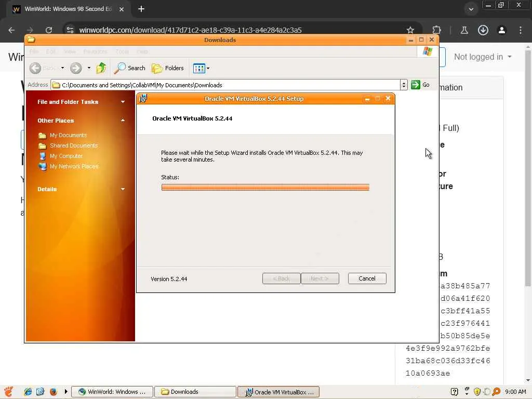Click the VirtualBox setup progress bar
Screen dimensions: 532x399
[265, 187]
